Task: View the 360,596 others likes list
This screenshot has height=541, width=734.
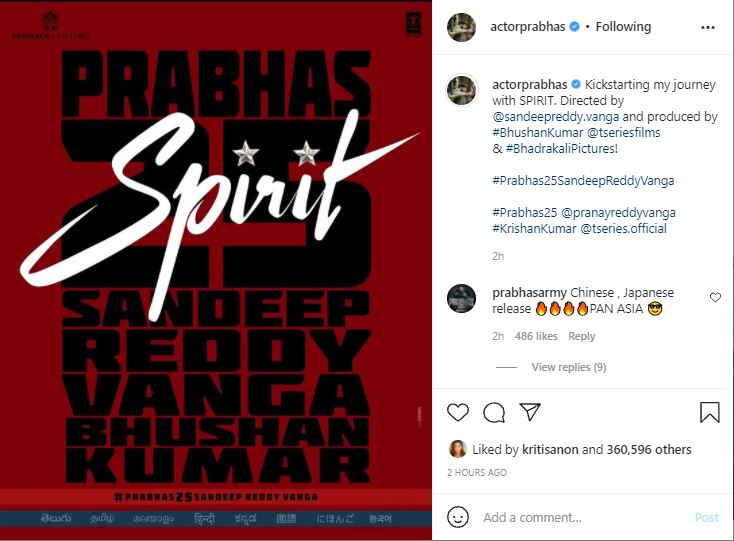Action: (649, 450)
